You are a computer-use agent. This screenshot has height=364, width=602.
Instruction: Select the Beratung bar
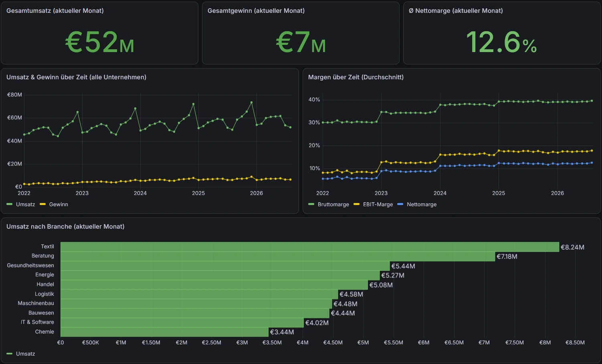278,256
